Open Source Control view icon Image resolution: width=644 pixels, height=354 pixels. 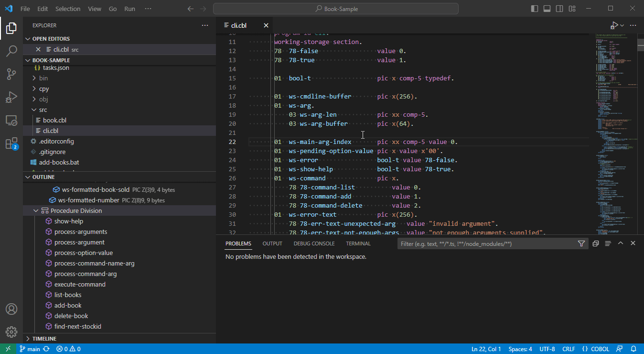pos(11,74)
